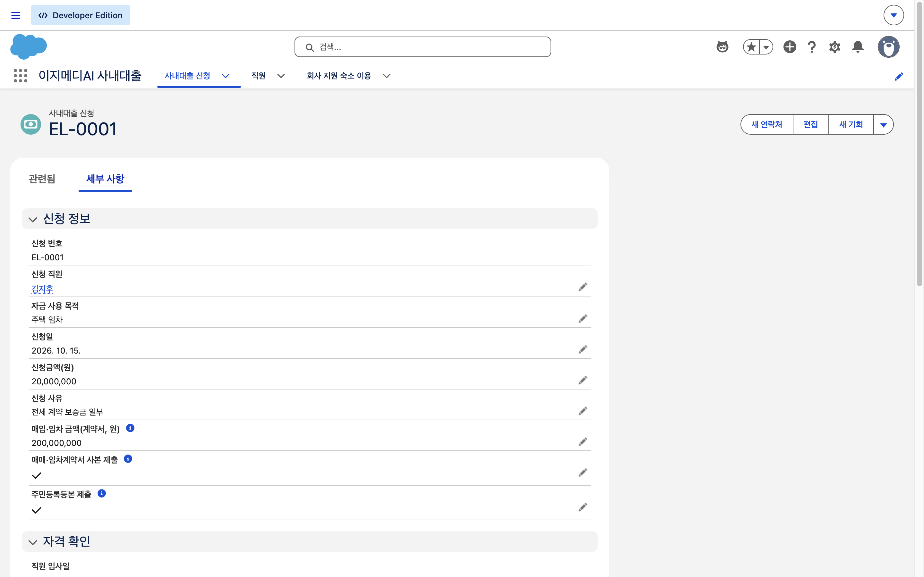
Task: Switch to the 관련됨 tab
Action: 42,179
